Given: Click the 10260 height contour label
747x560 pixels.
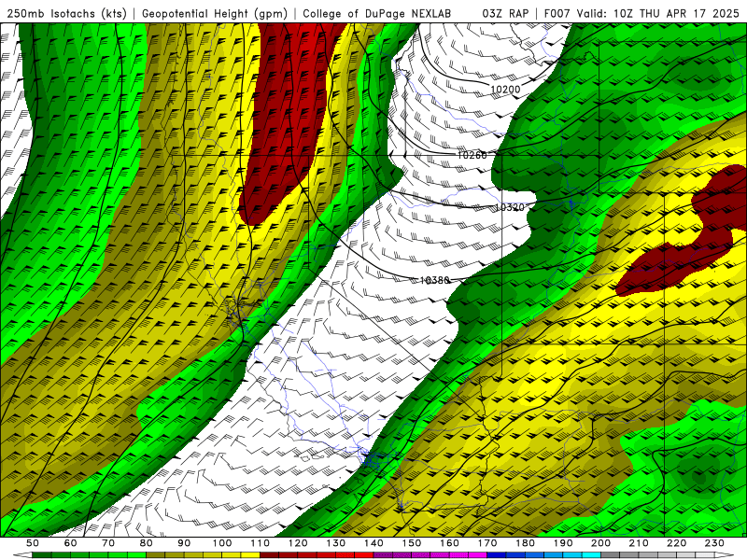Looking at the screenshot, I should [472, 155].
